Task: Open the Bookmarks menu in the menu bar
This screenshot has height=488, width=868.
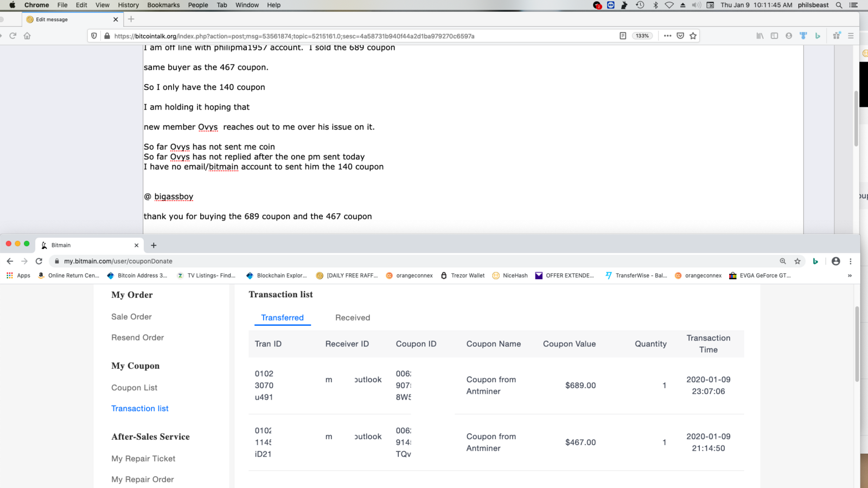Action: (x=163, y=5)
